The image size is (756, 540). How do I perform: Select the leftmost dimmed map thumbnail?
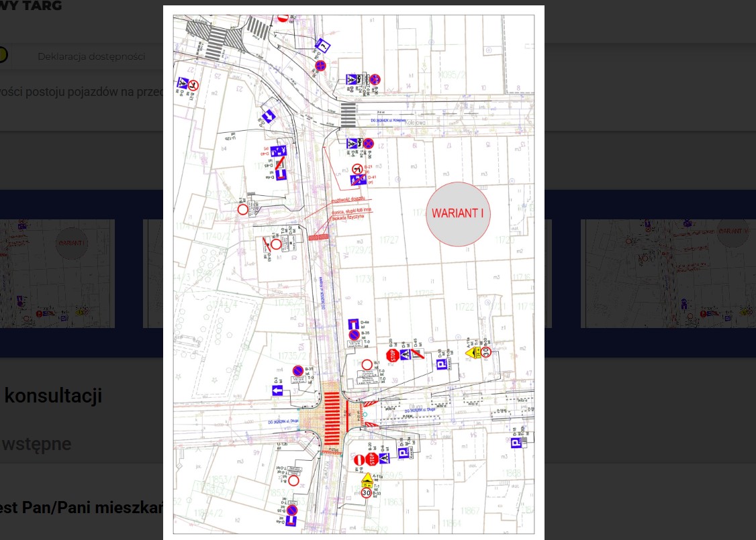(x=57, y=274)
